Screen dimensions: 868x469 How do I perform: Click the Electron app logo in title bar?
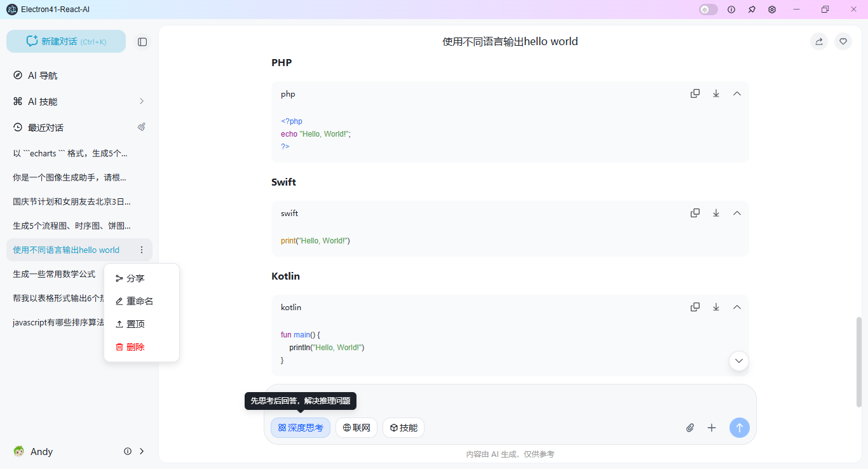pyautogui.click(x=12, y=10)
